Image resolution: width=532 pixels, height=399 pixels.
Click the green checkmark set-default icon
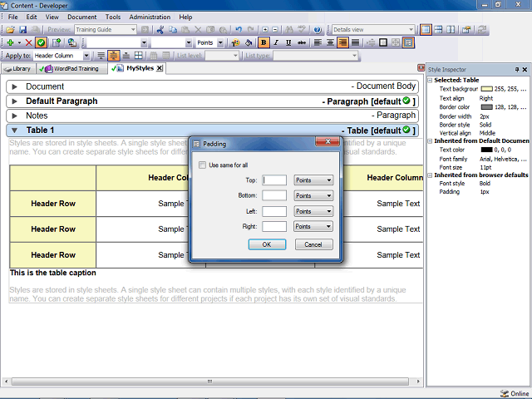tap(41, 42)
